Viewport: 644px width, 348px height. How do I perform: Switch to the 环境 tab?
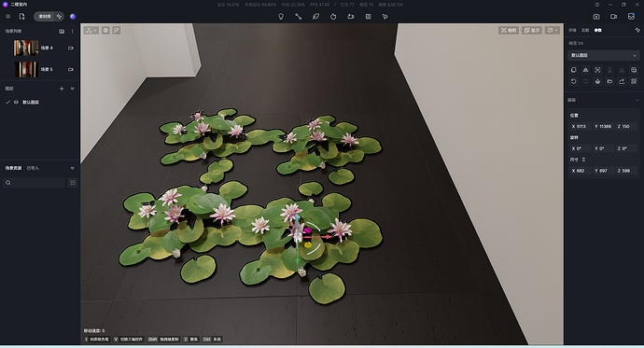point(572,31)
